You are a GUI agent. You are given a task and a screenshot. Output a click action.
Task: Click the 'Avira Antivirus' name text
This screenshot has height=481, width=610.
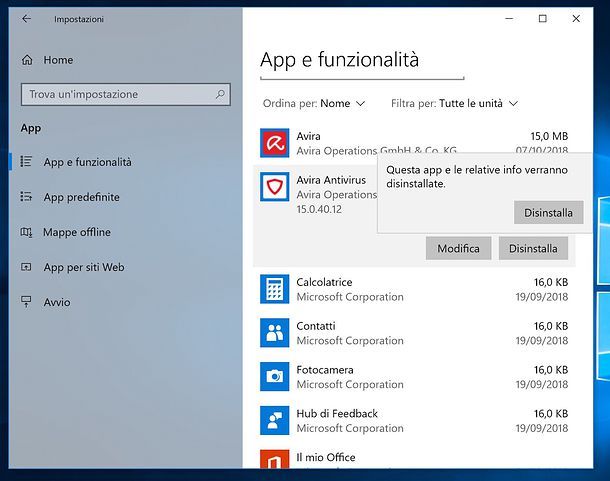(x=331, y=180)
